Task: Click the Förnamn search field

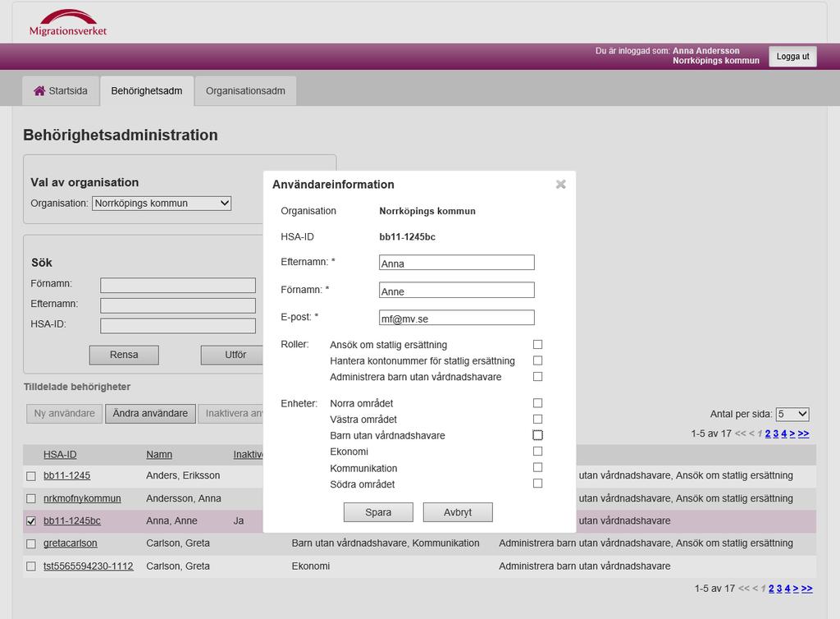Action: click(178, 285)
